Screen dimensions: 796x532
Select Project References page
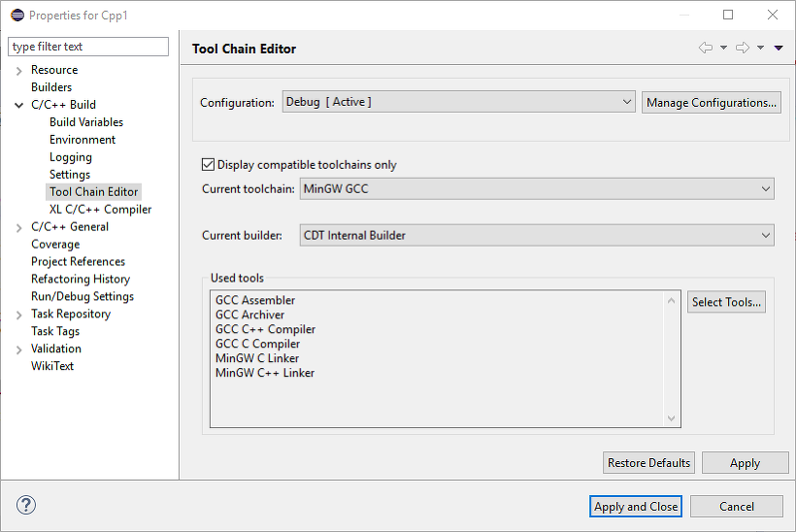click(78, 262)
